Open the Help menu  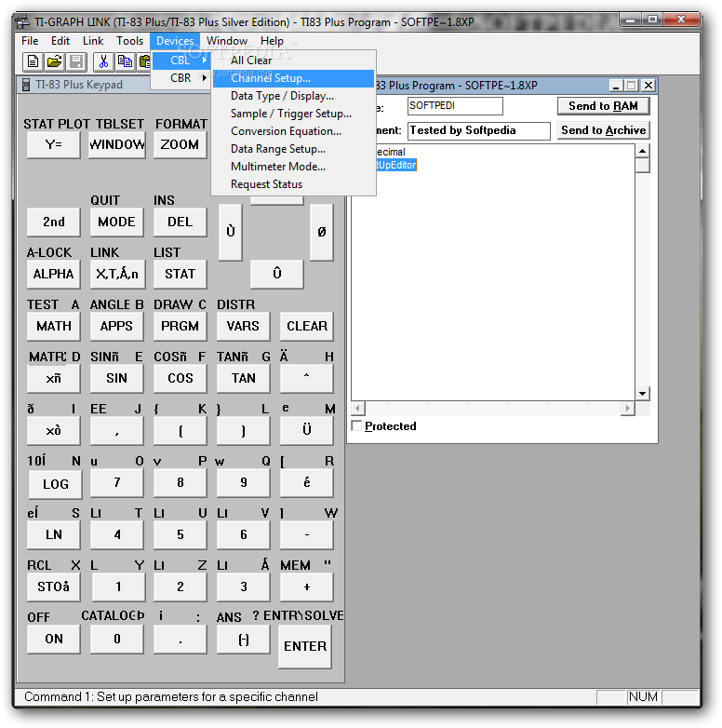pos(272,41)
